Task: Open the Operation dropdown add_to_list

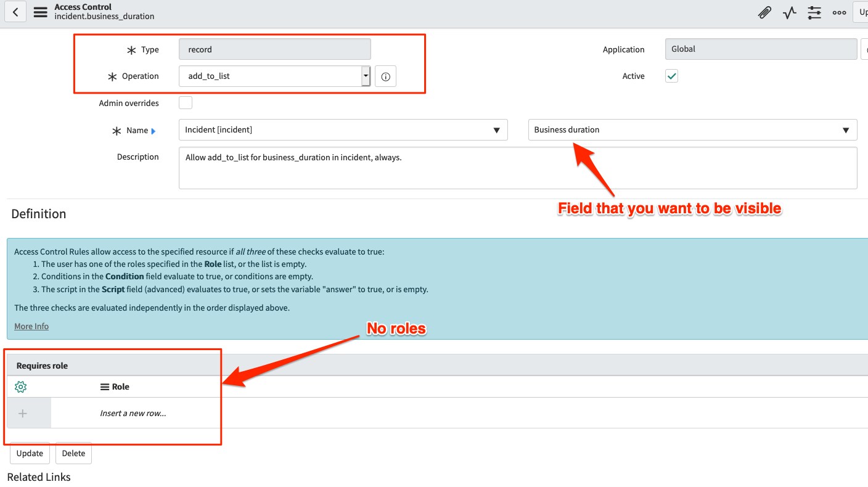Action: (x=275, y=76)
